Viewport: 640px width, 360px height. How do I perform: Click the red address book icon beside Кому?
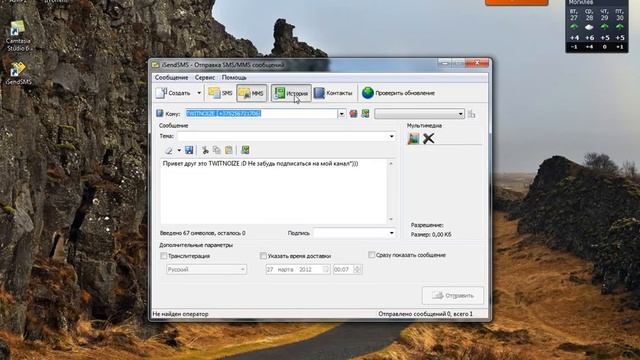click(353, 114)
